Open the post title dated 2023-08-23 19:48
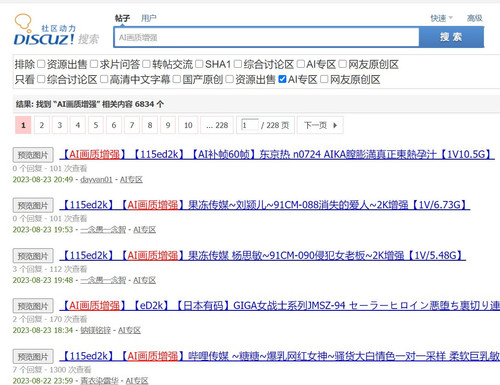The width and height of the screenshot is (500, 385). click(x=263, y=255)
